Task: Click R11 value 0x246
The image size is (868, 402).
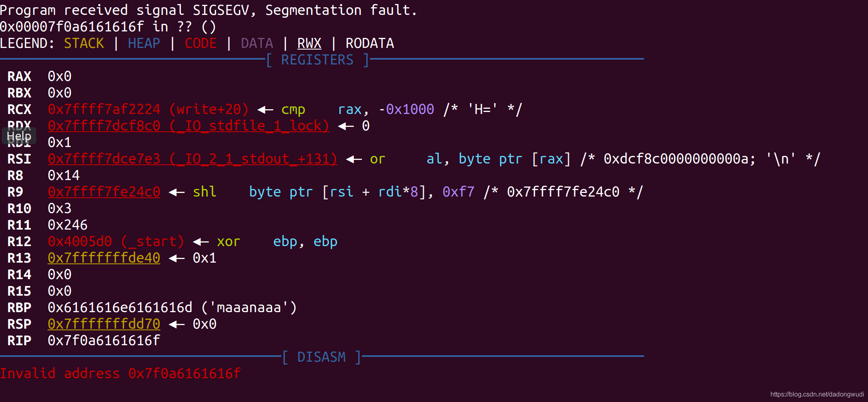Action: click(x=68, y=225)
